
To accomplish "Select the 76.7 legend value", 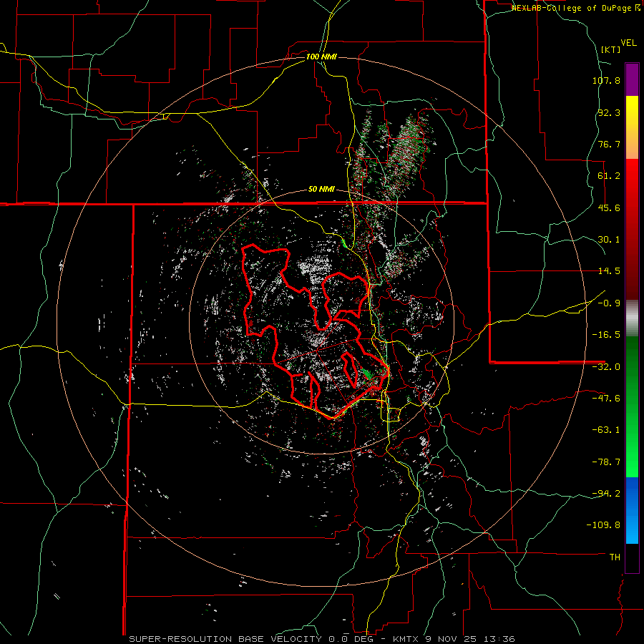I will pyautogui.click(x=609, y=144).
